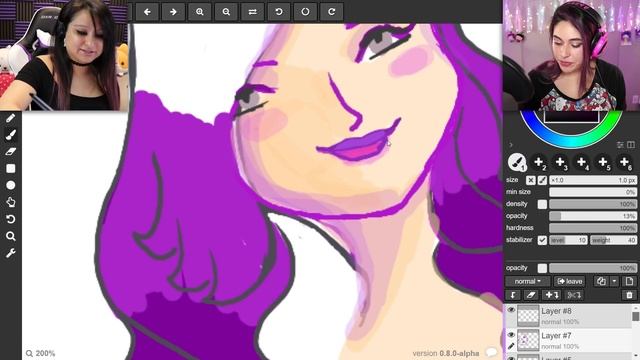Click the leave button
Screen dimensions: 640x360
pyautogui.click(x=570, y=281)
